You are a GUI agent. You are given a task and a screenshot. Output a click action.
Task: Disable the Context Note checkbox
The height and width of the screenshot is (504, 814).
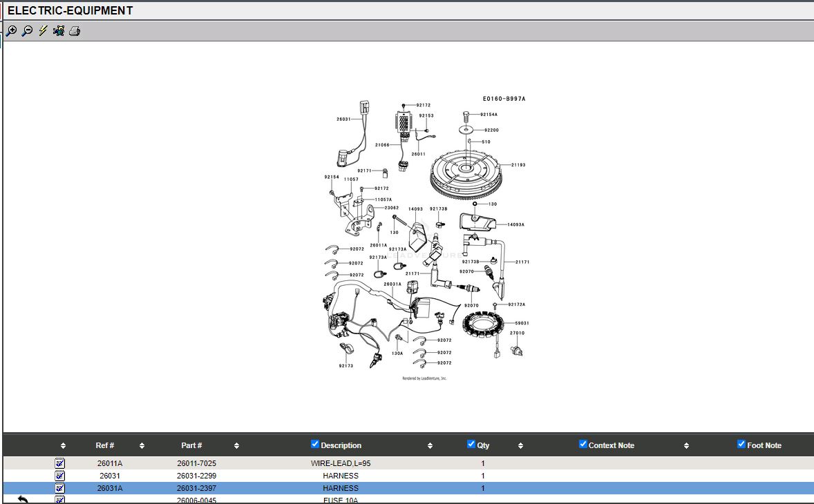[x=583, y=444]
